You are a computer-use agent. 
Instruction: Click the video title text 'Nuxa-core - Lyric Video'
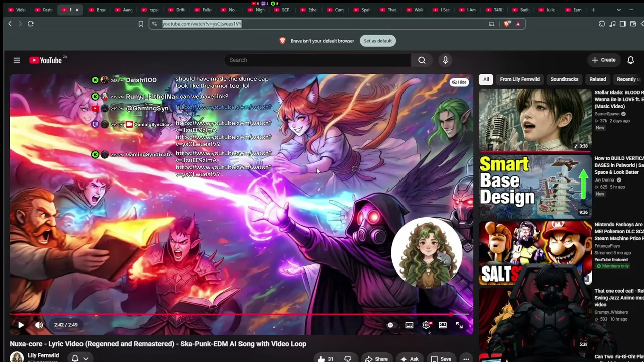[x=158, y=344]
